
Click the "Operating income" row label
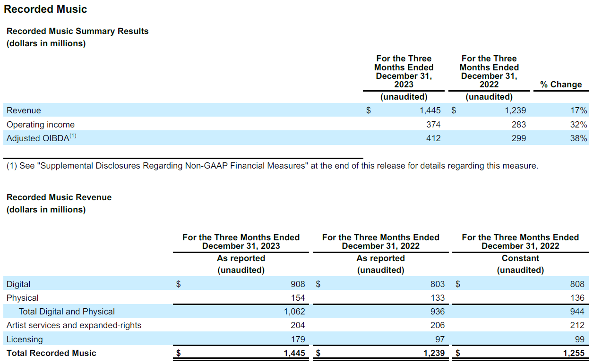coord(41,125)
